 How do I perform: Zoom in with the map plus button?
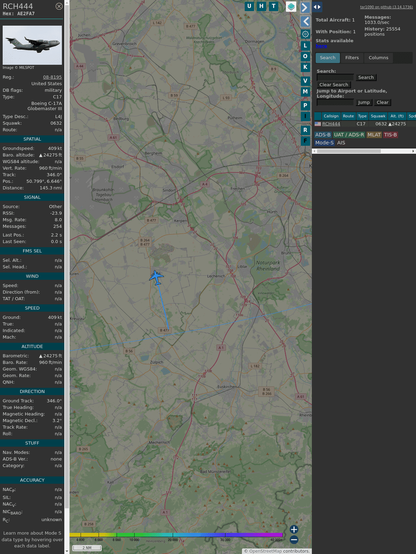tap(294, 529)
